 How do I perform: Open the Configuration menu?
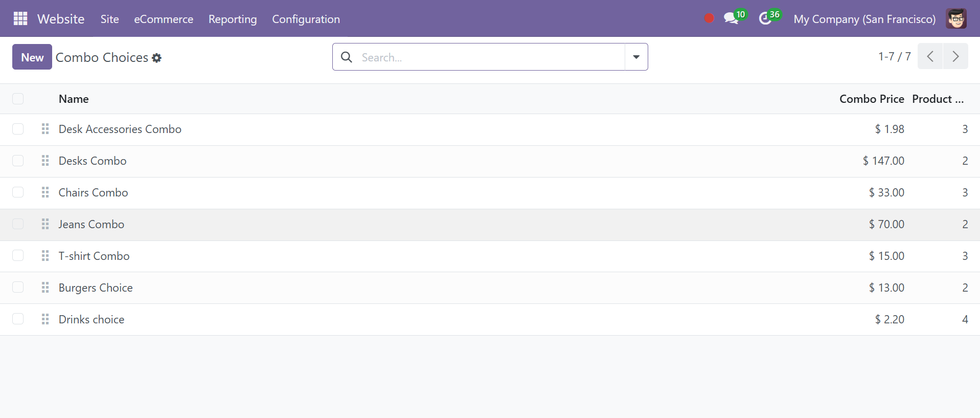click(x=306, y=19)
